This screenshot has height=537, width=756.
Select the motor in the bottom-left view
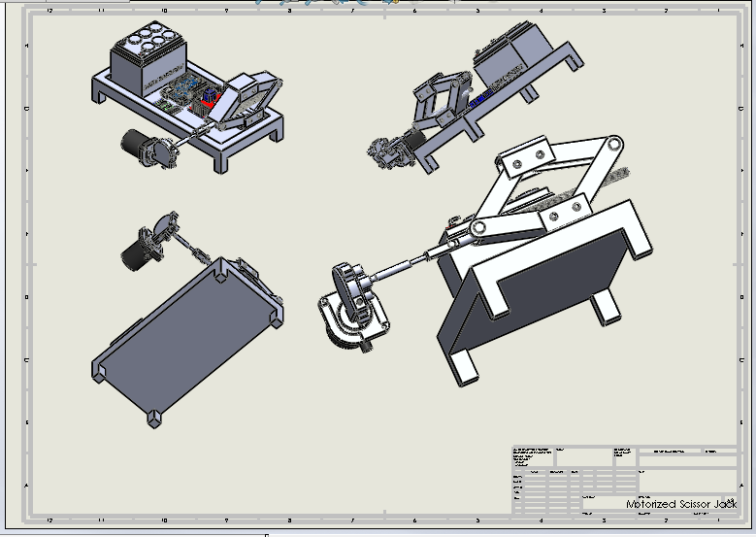click(x=139, y=251)
